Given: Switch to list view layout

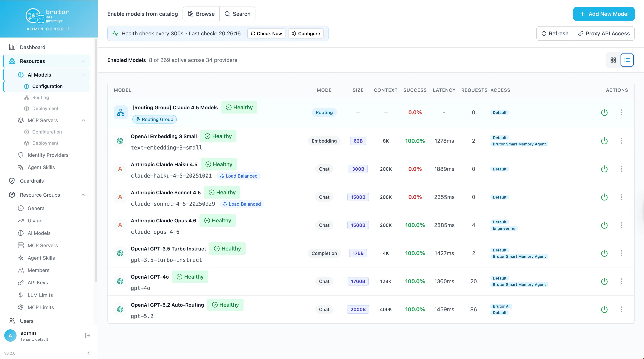Looking at the screenshot, I should (x=627, y=60).
